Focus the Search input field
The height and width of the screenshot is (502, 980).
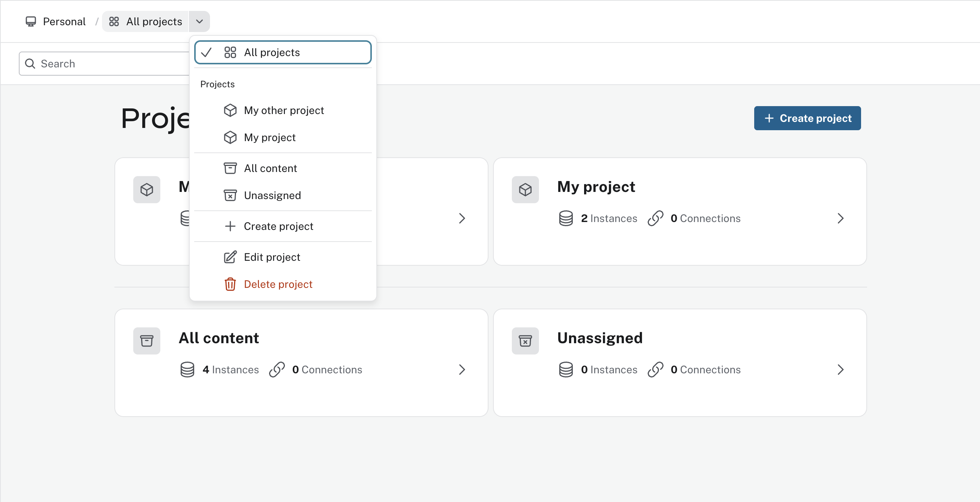coord(105,64)
